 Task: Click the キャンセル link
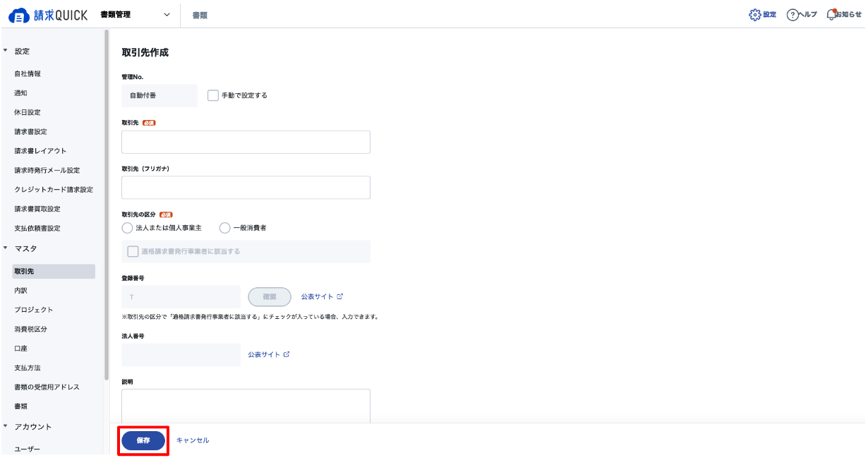[193, 440]
